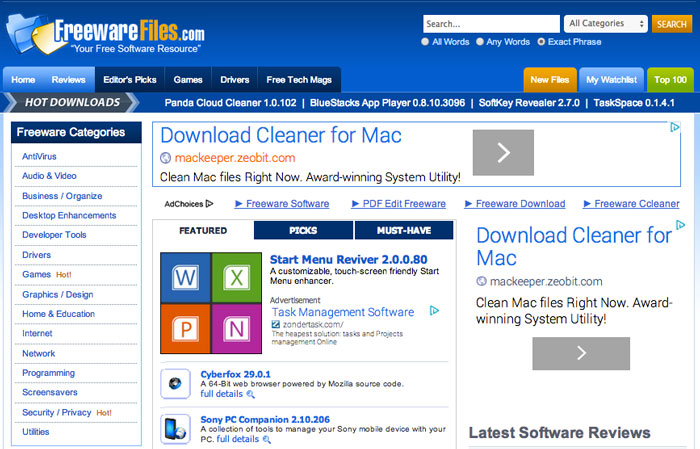Select the Exact Phrase radio button
This screenshot has width=700, height=449.
tap(541, 42)
